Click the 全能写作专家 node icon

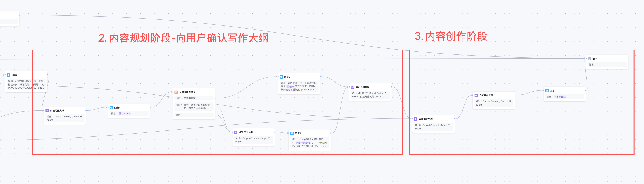476,95
